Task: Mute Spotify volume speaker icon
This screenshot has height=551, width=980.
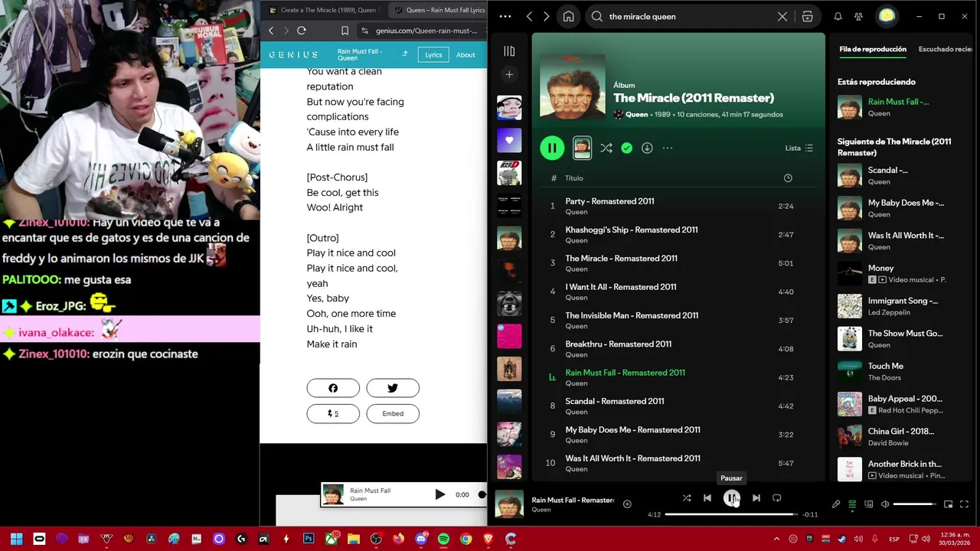Action: pyautogui.click(x=885, y=504)
